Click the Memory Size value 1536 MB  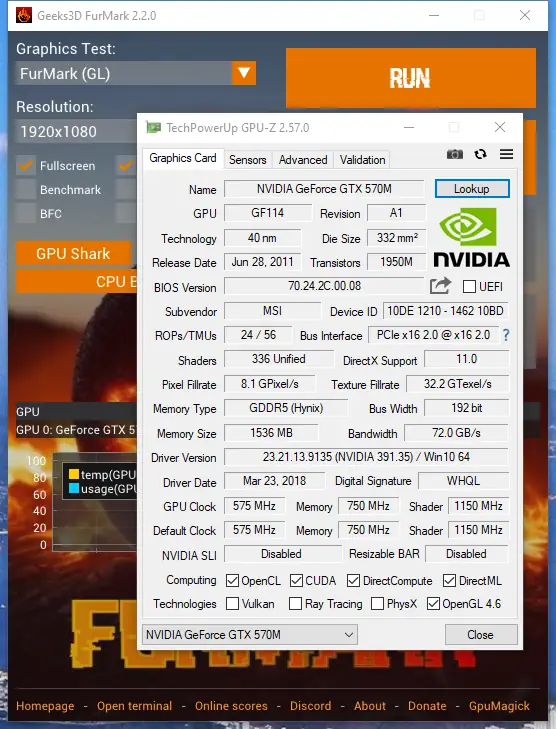pyautogui.click(x=271, y=433)
